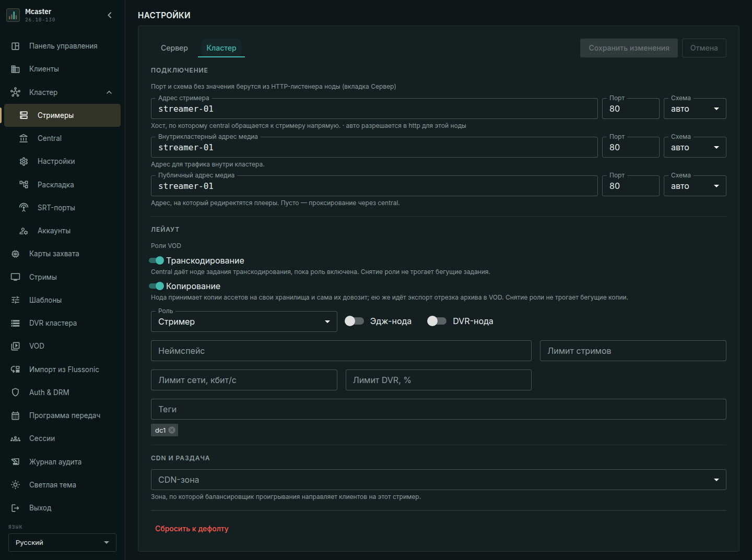Open the Карты захвата chip icon
The height and width of the screenshot is (560, 752).
[16, 254]
